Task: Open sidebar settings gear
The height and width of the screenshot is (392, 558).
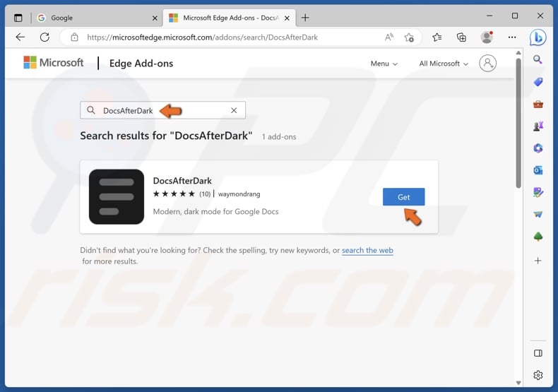Action: click(x=538, y=375)
